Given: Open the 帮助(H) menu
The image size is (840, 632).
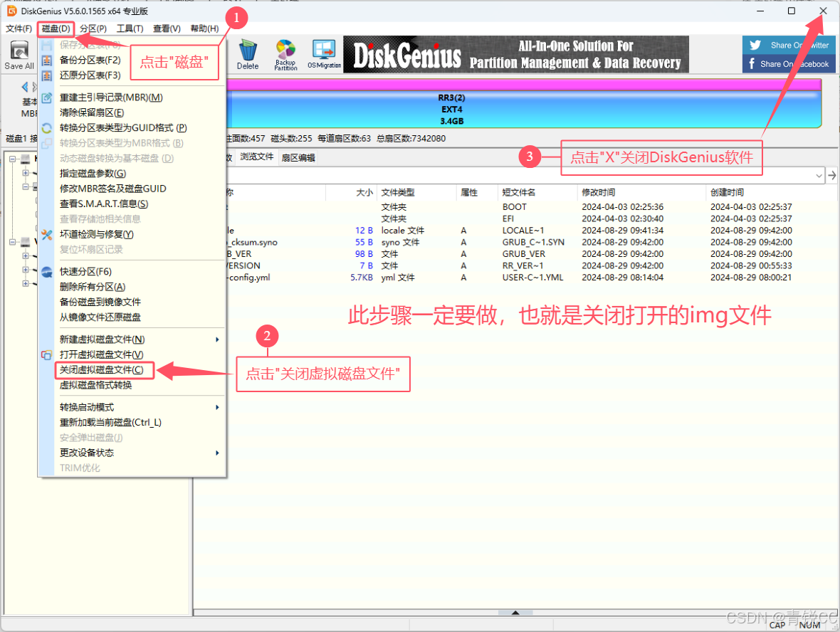Looking at the screenshot, I should pos(204,28).
